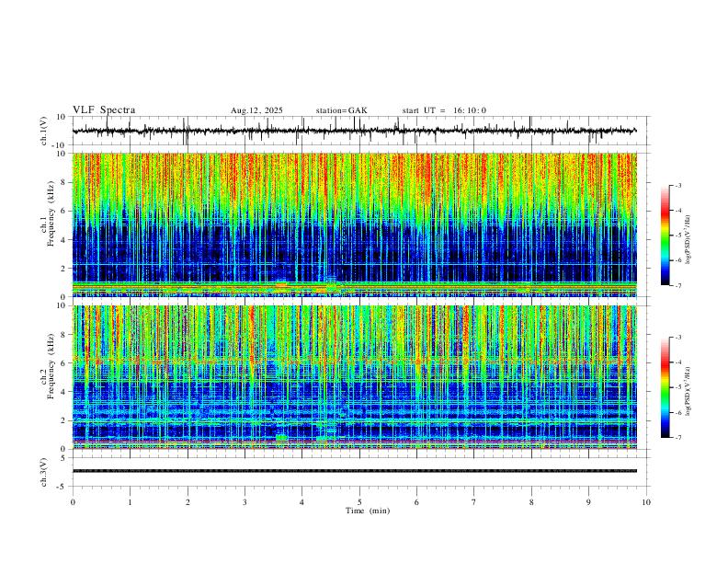Click the ch.1 spectrogram panel
Image resolution: width=728 pixels, height=563 pixels.
click(355, 224)
